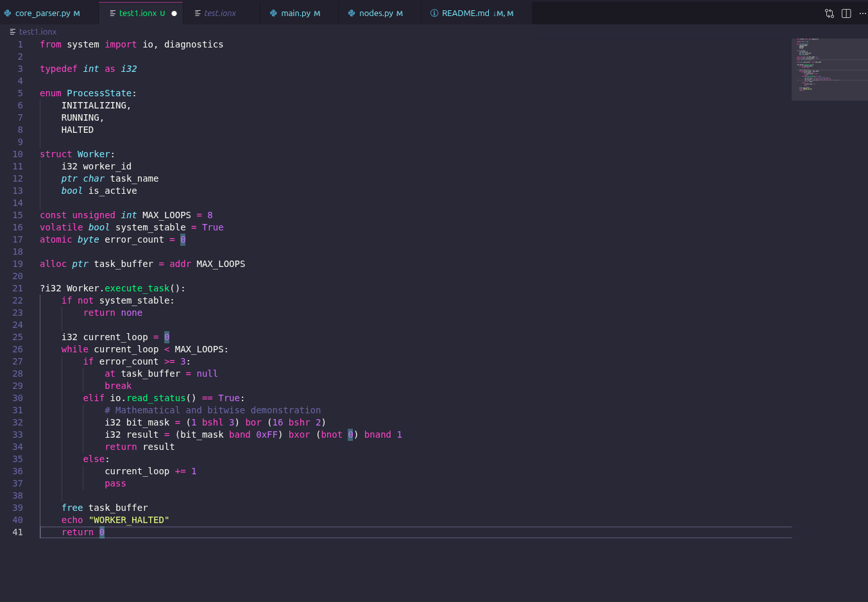
Task: Click the "WORKER_HALTED" string literal
Action: point(129,520)
